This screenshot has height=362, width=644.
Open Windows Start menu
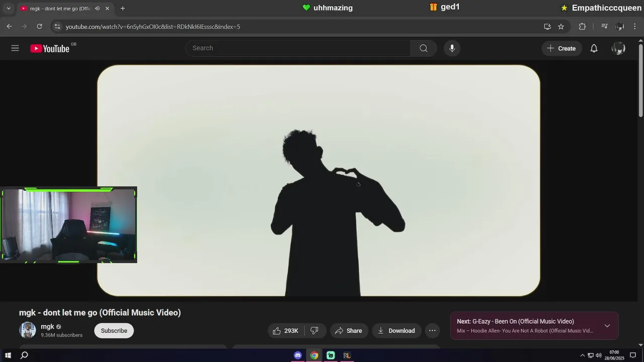tap(8, 355)
